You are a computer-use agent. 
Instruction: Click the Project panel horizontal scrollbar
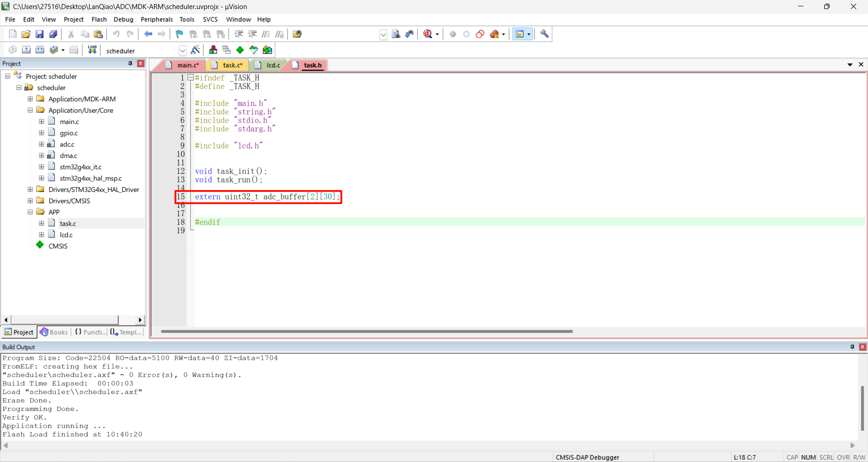coord(64,320)
